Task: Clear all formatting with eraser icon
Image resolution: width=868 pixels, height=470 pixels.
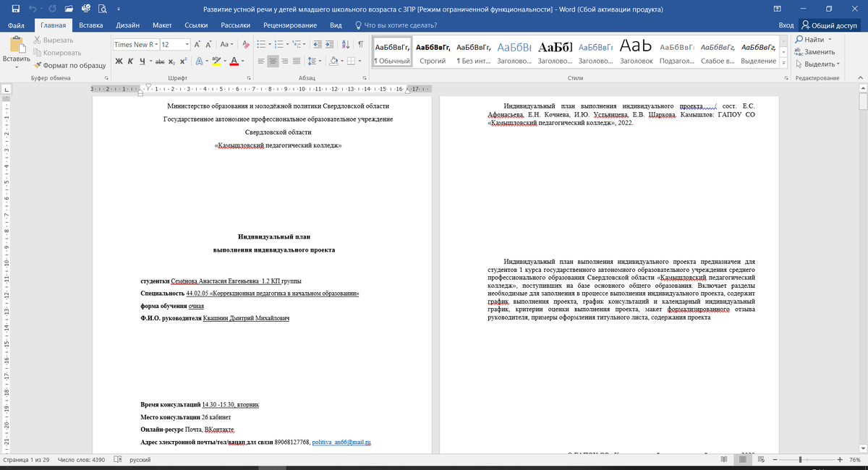Action: point(246,44)
